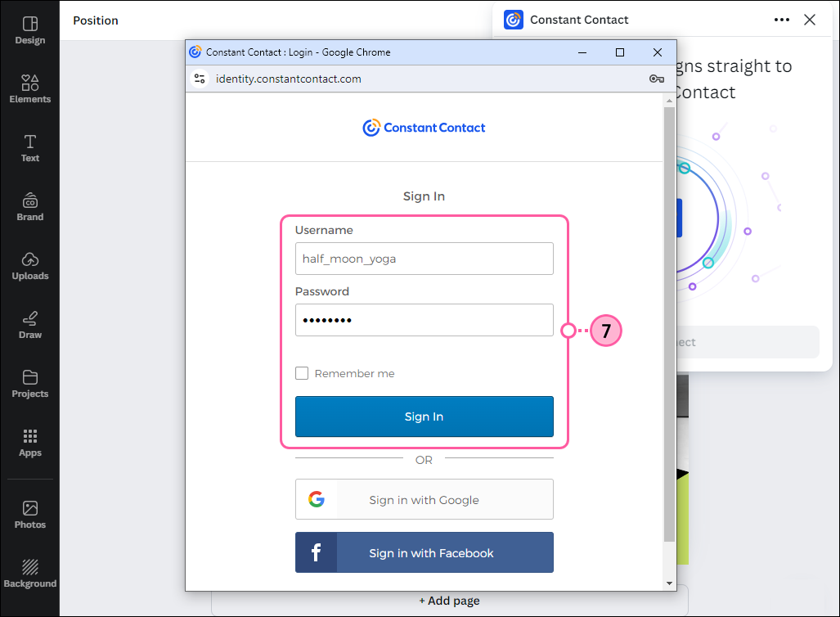This screenshot has height=617, width=840.
Task: Open the Projects panel in sidebar
Action: (30, 384)
